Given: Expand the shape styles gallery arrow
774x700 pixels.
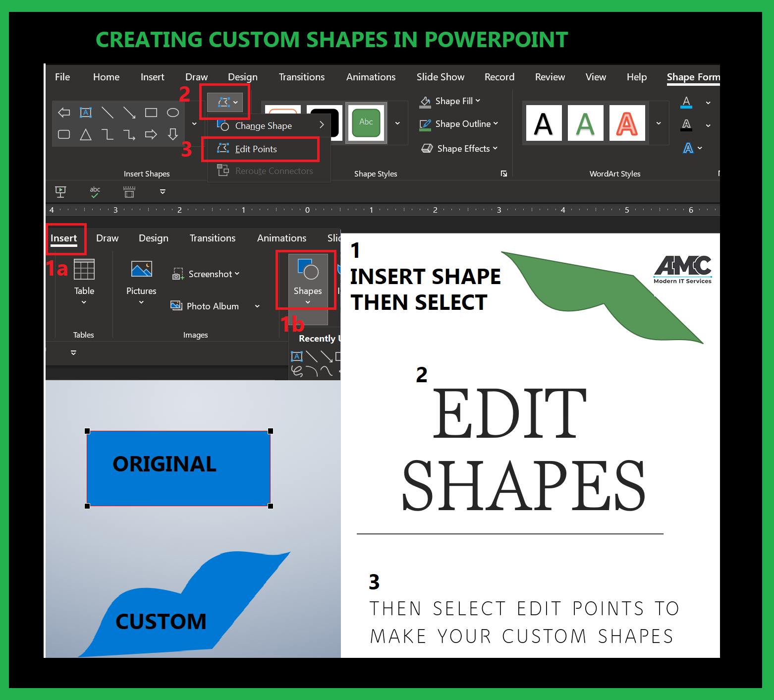Looking at the screenshot, I should point(397,123).
